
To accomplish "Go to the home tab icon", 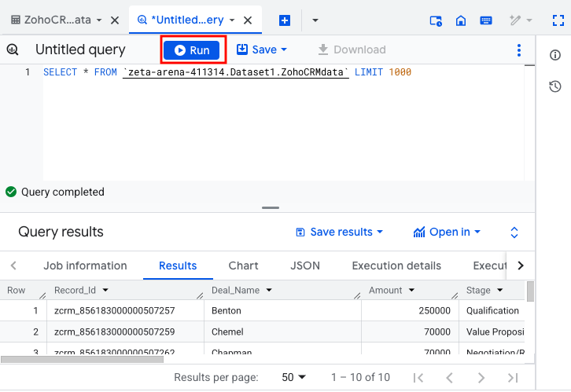I will coord(461,20).
